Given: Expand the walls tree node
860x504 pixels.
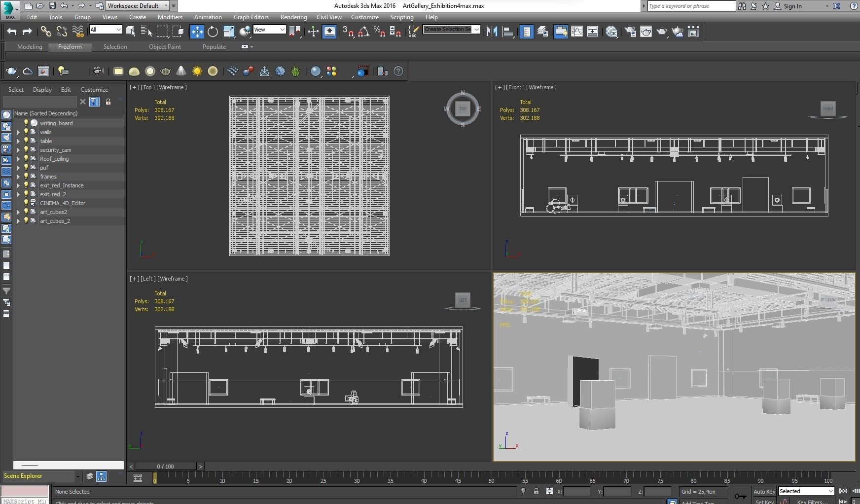Looking at the screenshot, I should pyautogui.click(x=18, y=132).
